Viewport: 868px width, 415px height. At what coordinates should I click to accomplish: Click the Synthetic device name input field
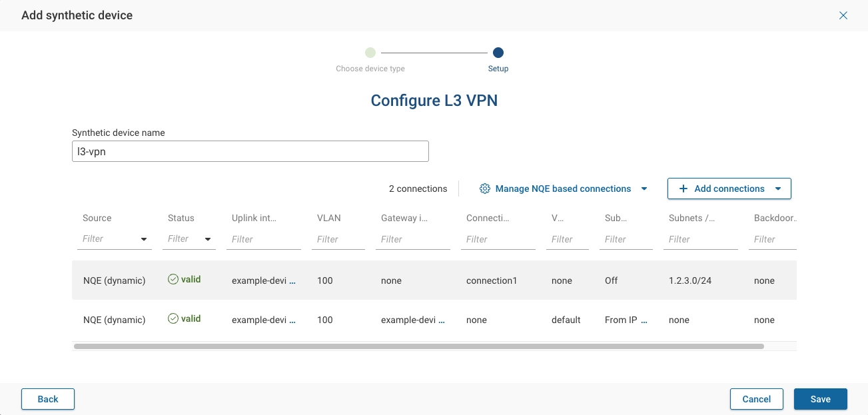[250, 151]
